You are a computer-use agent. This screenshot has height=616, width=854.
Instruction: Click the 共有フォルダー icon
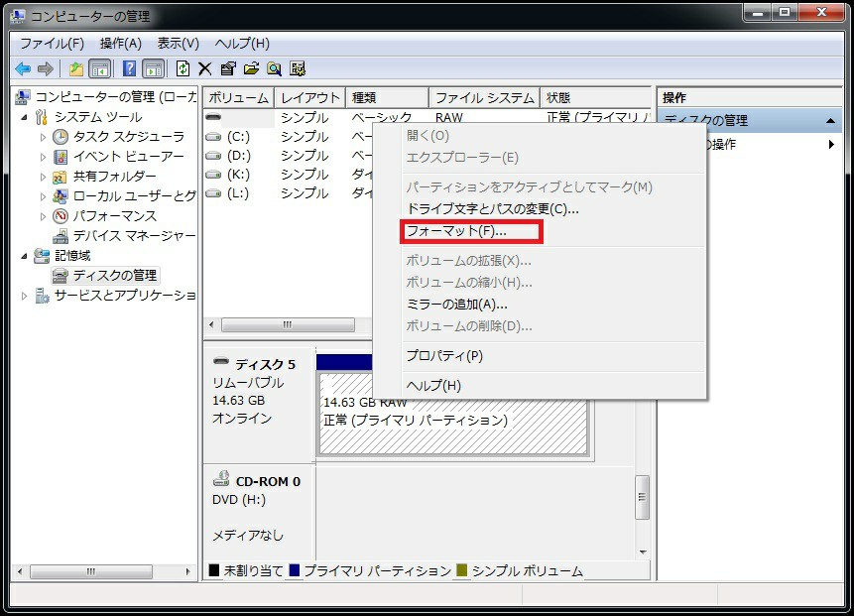point(60,177)
